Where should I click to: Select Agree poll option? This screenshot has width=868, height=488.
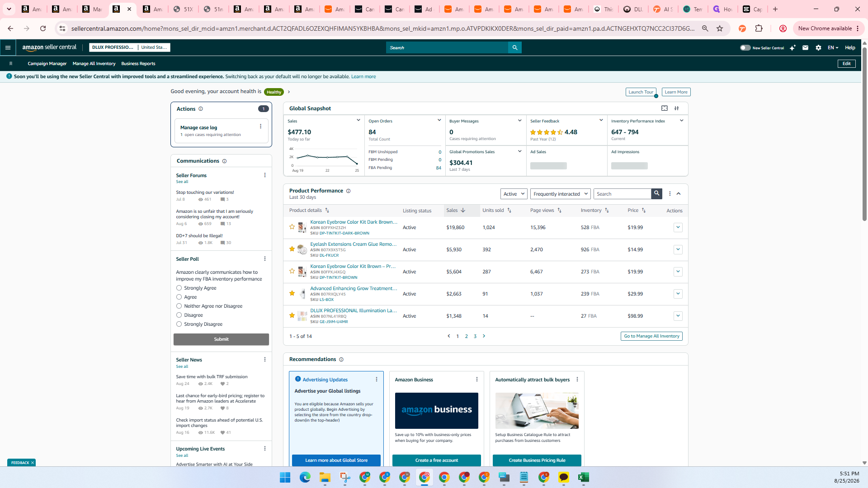[x=179, y=297]
